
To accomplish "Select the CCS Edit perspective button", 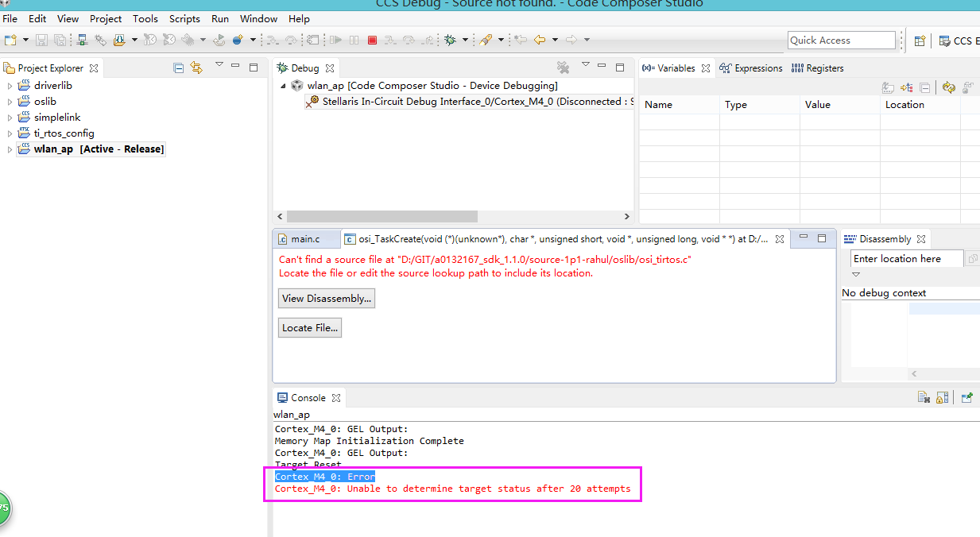I will point(959,41).
